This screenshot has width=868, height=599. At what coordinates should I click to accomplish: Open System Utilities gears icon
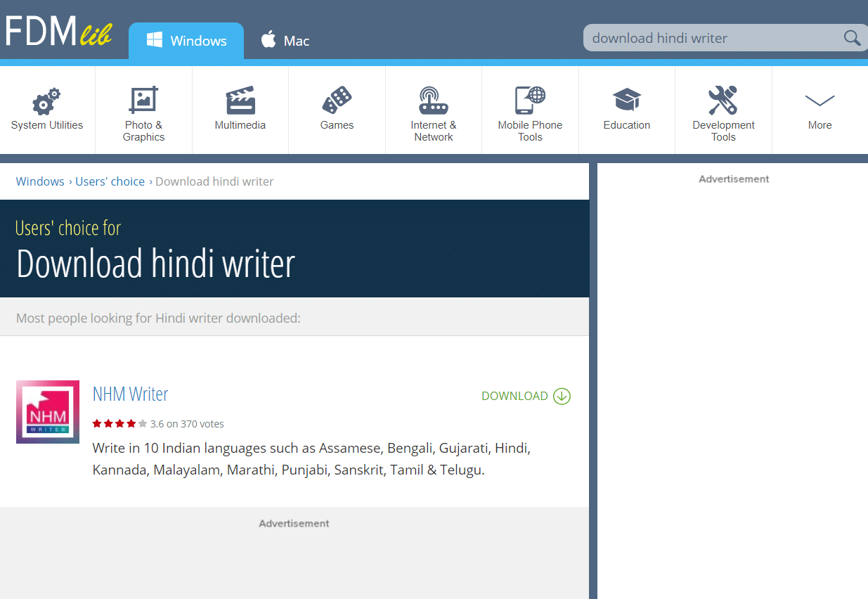(x=47, y=102)
